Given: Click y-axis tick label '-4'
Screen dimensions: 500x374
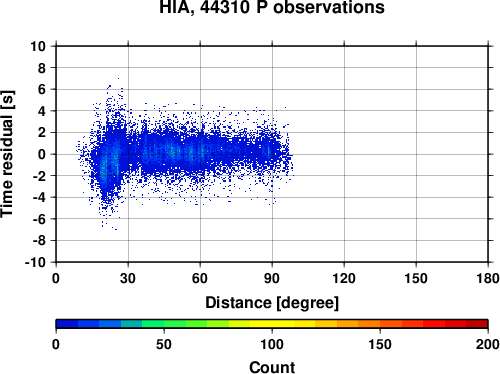Looking at the screenshot, I should pos(39,197).
